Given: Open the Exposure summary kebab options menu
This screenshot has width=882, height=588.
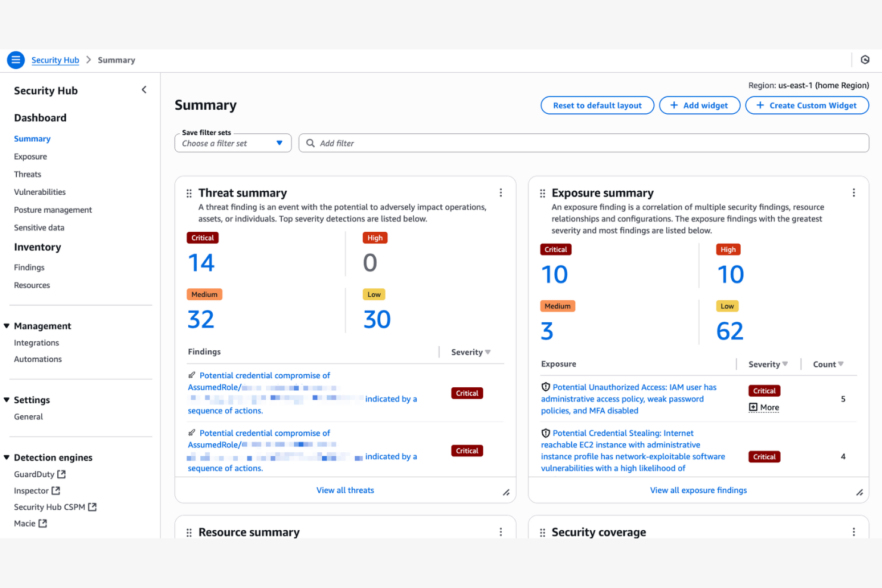Looking at the screenshot, I should [854, 192].
